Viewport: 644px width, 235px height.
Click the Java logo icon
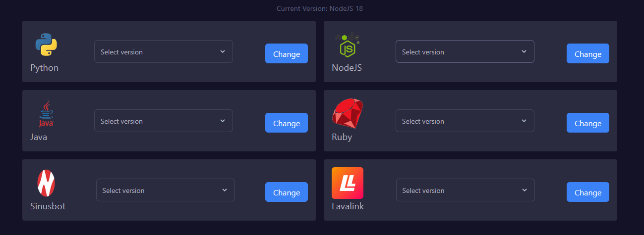point(46,114)
